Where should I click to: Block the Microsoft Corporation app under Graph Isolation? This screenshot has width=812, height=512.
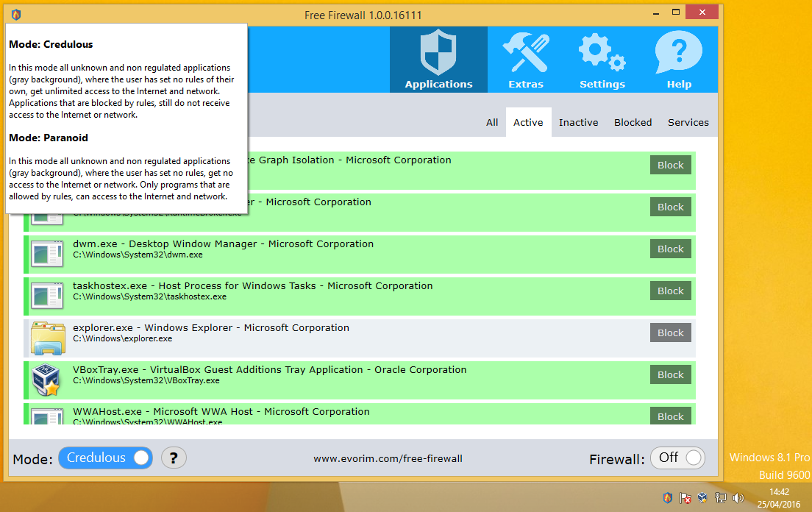click(x=671, y=207)
